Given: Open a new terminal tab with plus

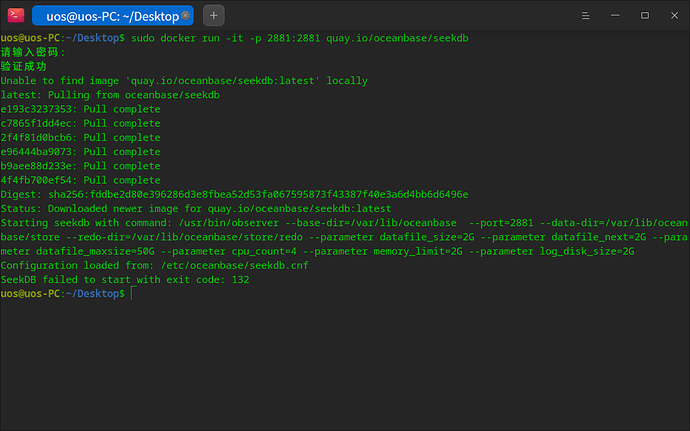Looking at the screenshot, I should click(216, 16).
